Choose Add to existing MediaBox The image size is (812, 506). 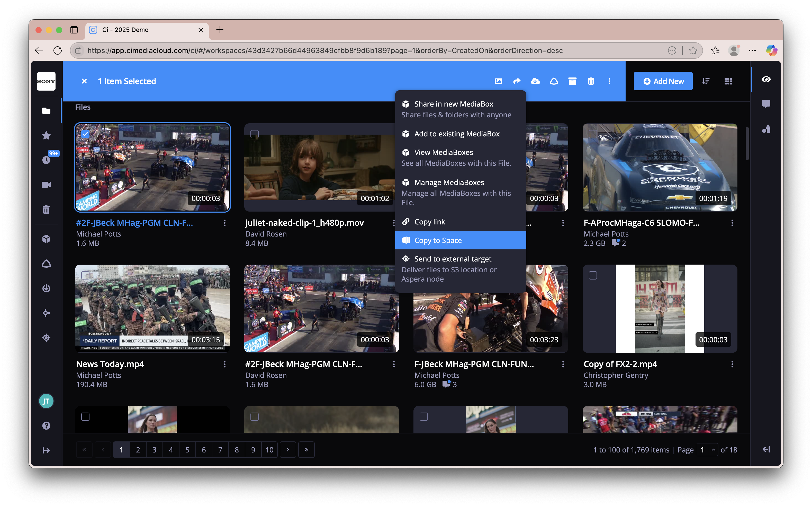[x=460, y=134]
